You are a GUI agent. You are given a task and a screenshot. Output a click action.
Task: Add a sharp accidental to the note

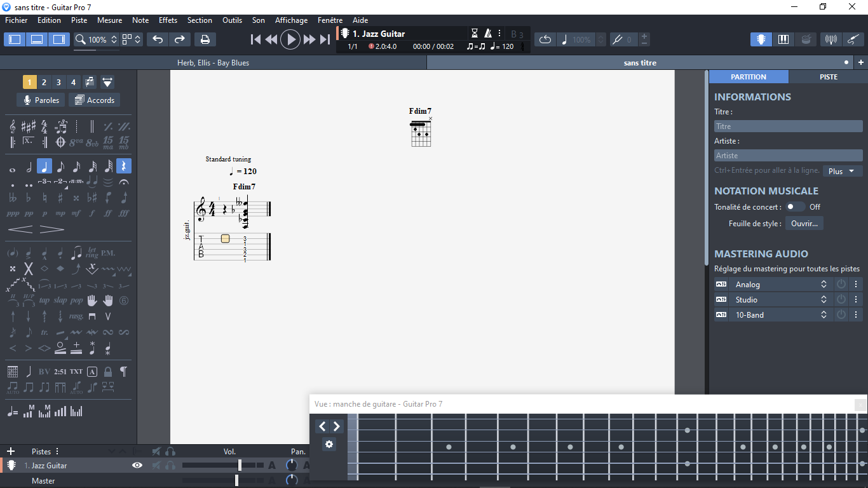60,198
